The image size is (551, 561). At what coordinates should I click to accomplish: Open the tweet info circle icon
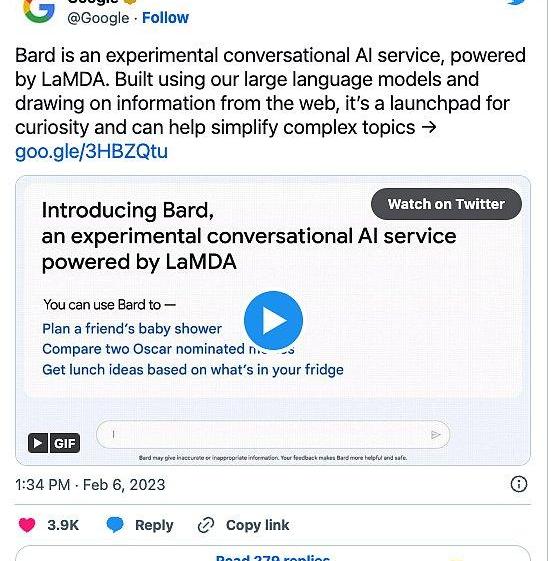518,484
